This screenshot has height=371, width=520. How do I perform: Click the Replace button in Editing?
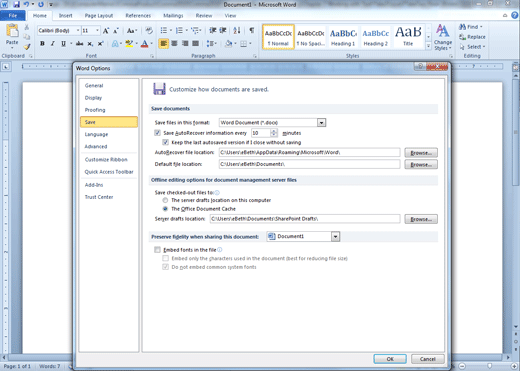[472, 37]
